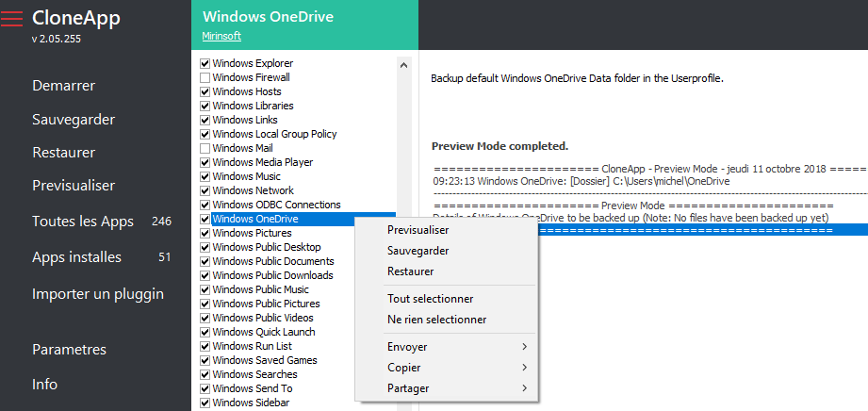This screenshot has width=868, height=411.
Task: Select Windows Searches item
Action: coord(254,374)
